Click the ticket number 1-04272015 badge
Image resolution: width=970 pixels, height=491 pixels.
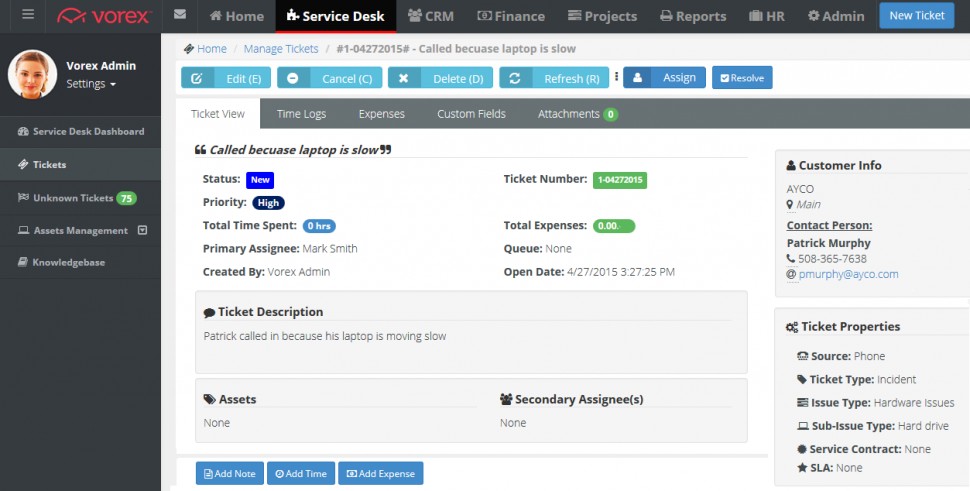point(620,180)
